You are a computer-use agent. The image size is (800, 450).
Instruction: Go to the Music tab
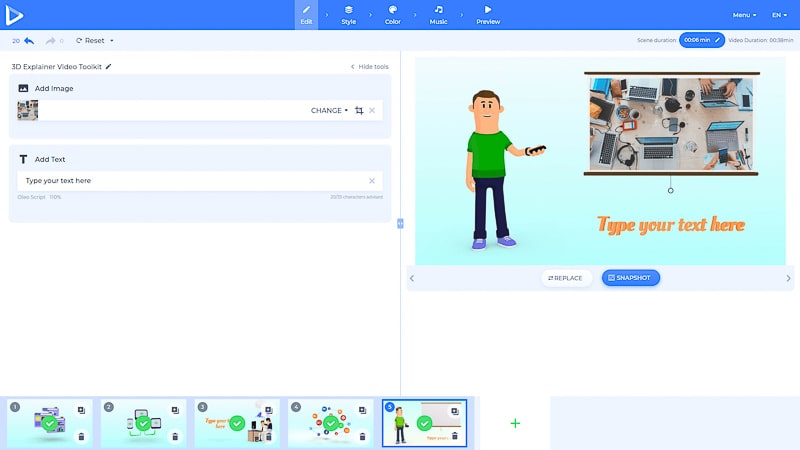tap(438, 14)
